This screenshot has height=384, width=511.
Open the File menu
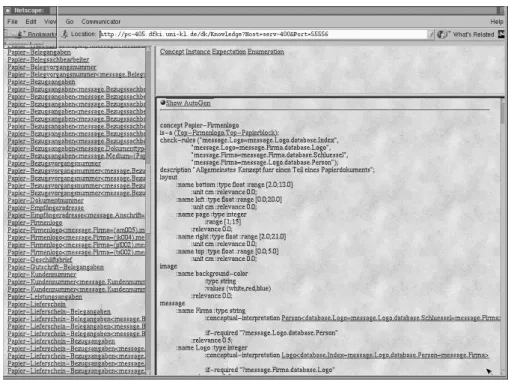pyautogui.click(x=12, y=22)
